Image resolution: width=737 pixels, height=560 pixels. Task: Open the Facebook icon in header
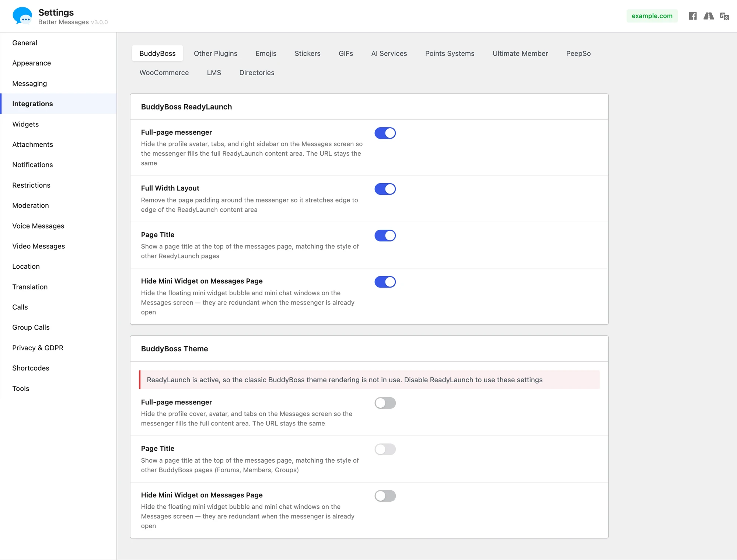coord(693,16)
